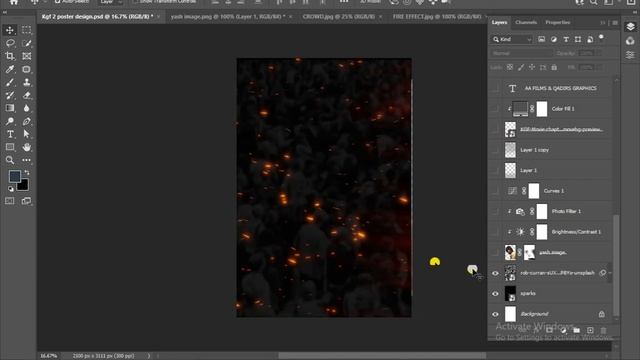The width and height of the screenshot is (640, 360).
Task: Select the Brush tool
Action: 10,82
